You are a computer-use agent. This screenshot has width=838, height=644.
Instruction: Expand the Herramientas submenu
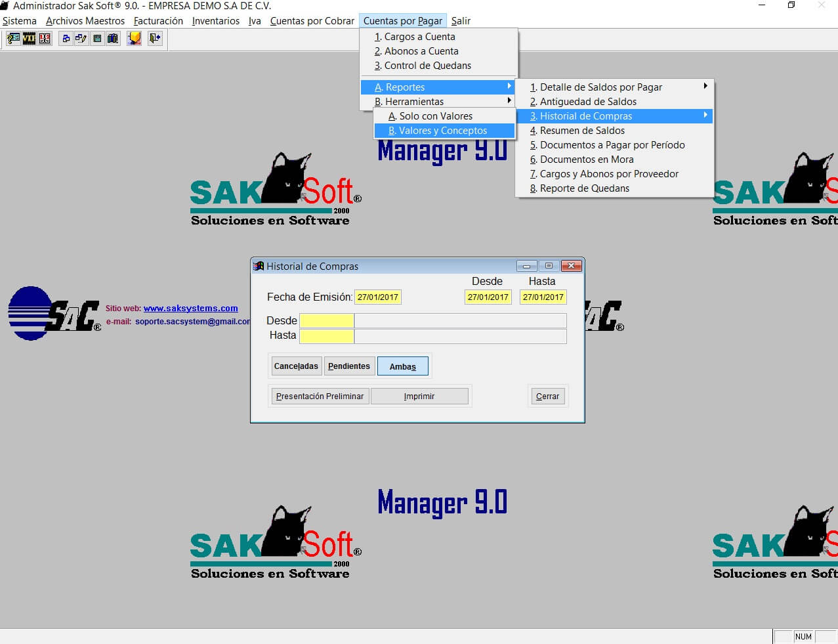point(439,102)
